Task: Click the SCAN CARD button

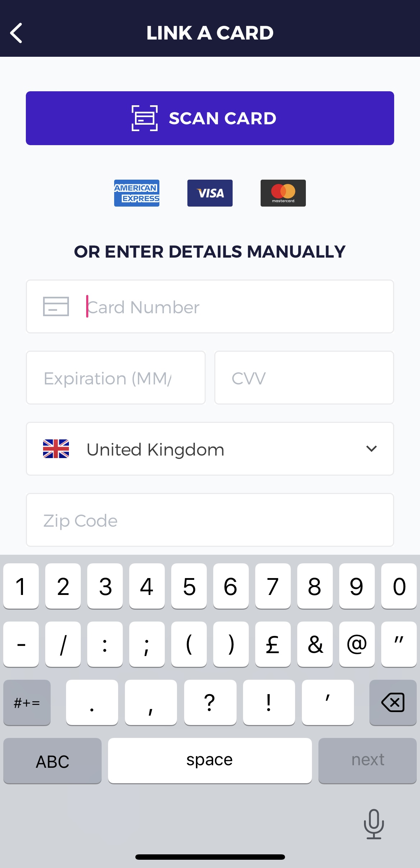Action: click(x=210, y=118)
